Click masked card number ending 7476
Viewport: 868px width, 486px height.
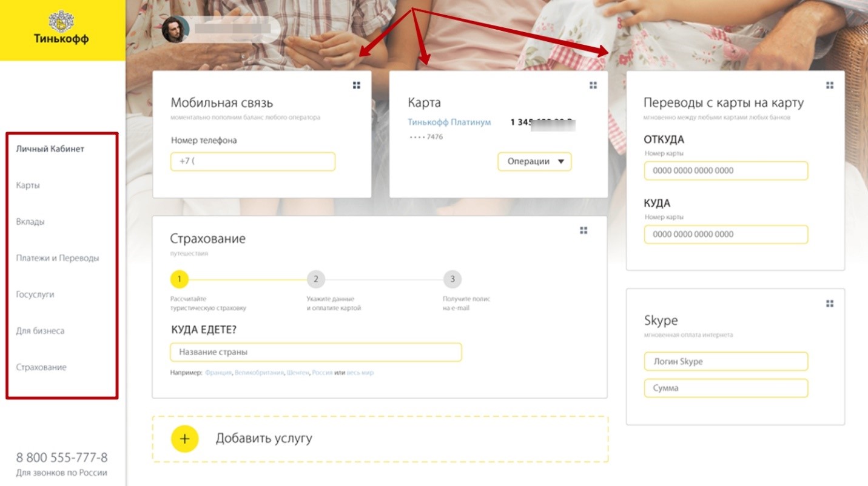[426, 137]
